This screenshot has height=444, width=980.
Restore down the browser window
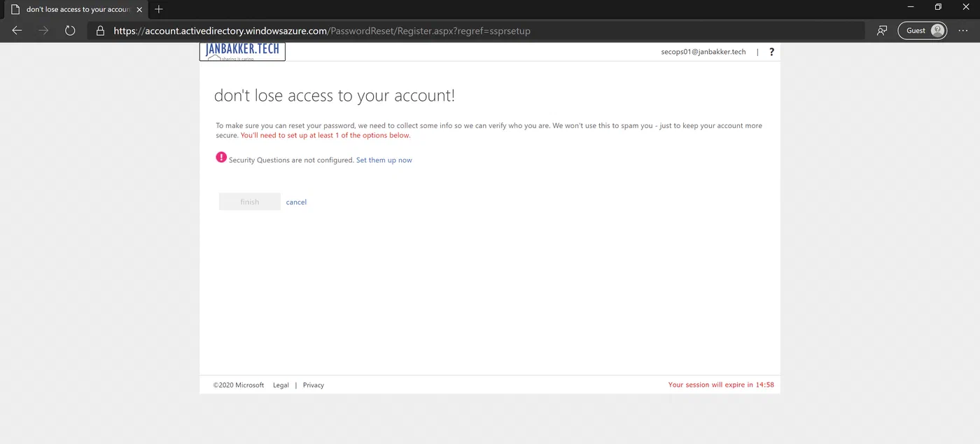click(x=938, y=7)
